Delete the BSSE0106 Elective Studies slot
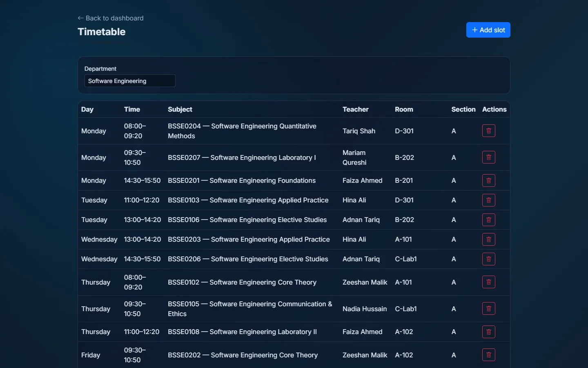 coord(488,220)
